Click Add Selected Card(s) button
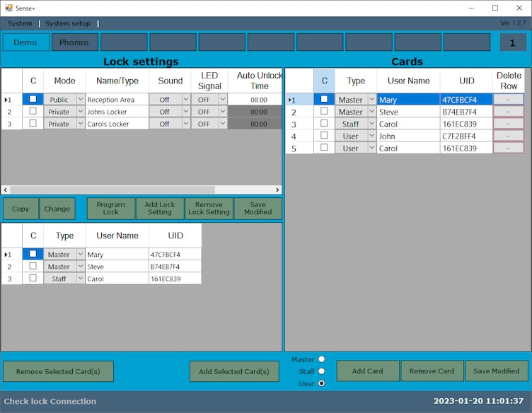Screen dimensions: 532x413 (x=234, y=371)
